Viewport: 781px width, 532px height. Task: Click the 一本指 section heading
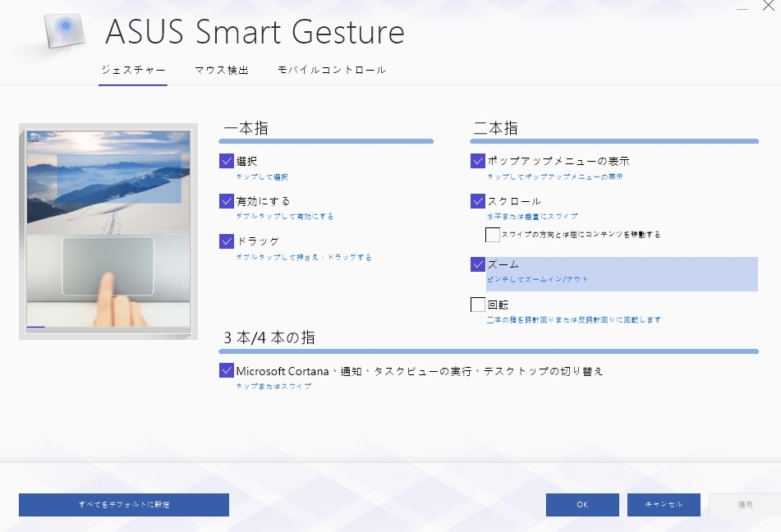(246, 128)
